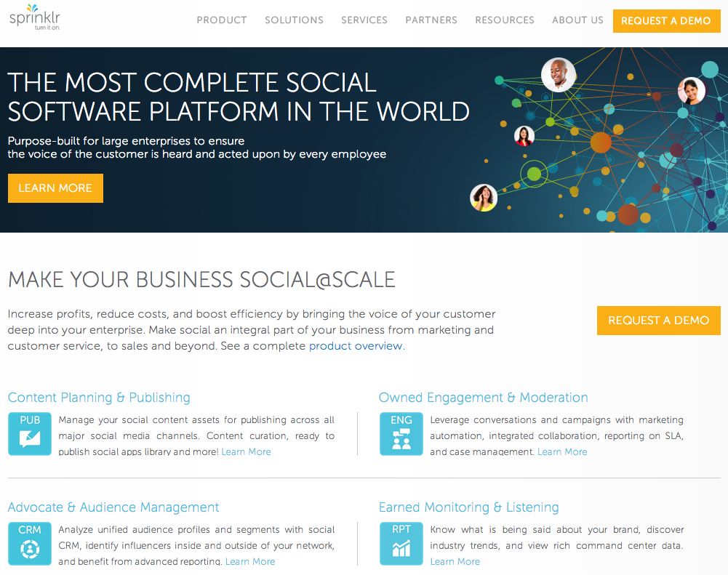
Task: Click the Learn More banner button
Action: click(x=55, y=188)
